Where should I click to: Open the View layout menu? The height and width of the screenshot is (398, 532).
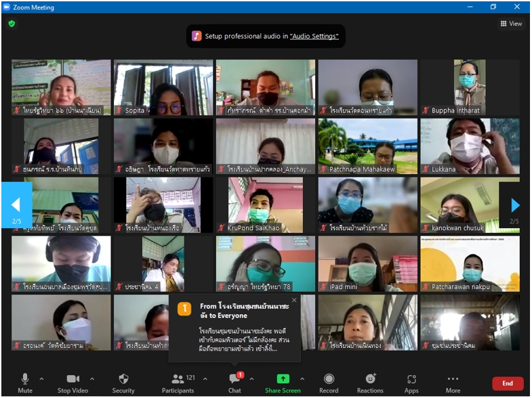511,24
